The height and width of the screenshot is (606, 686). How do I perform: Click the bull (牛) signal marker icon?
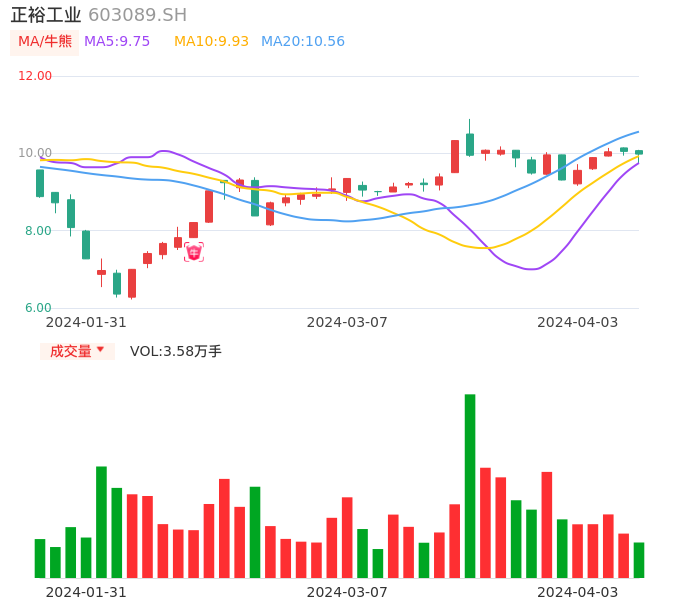(x=194, y=252)
